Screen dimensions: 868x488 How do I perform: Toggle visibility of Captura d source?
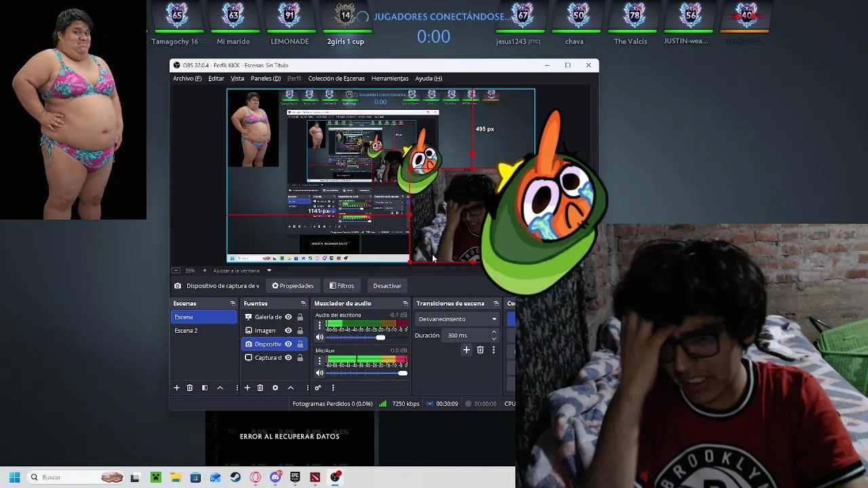288,358
